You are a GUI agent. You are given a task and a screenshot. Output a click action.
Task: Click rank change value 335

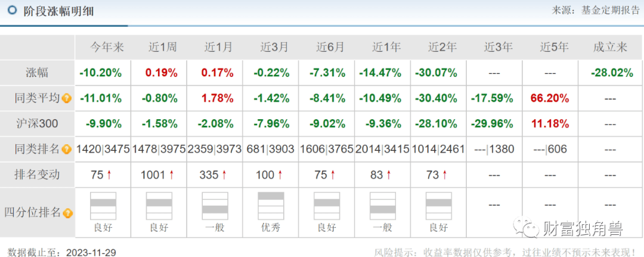click(x=209, y=175)
